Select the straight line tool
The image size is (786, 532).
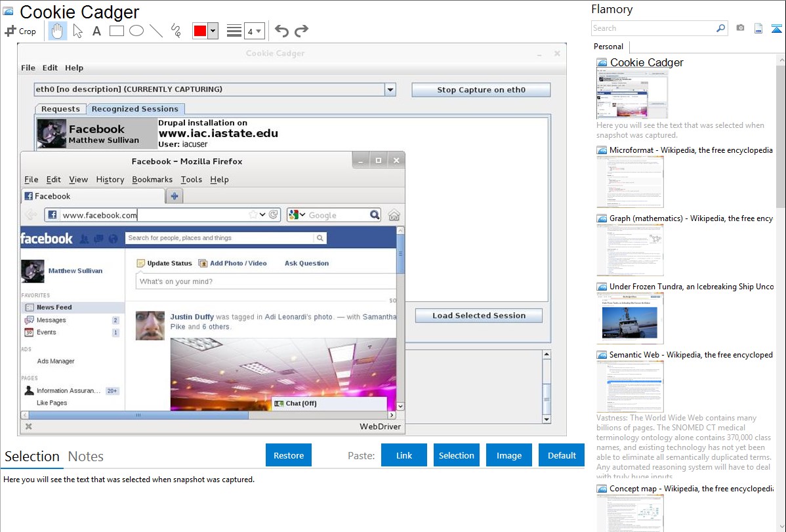(x=156, y=31)
